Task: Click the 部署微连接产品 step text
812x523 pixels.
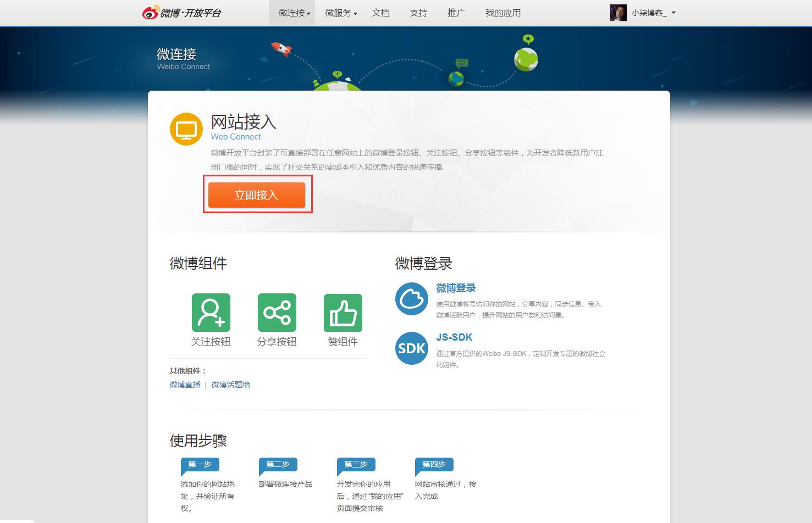Action: 286,484
